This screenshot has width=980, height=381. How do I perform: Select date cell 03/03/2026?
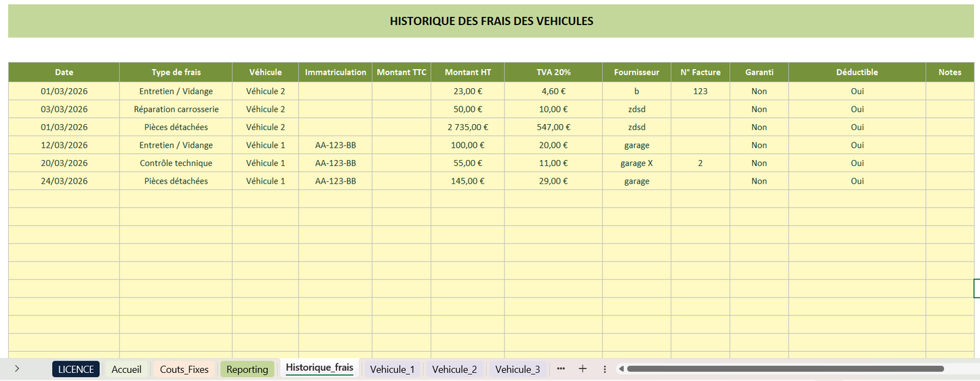tap(64, 109)
